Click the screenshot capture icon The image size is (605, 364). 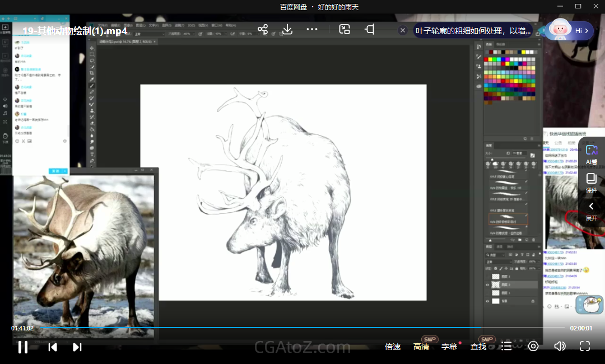345,30
